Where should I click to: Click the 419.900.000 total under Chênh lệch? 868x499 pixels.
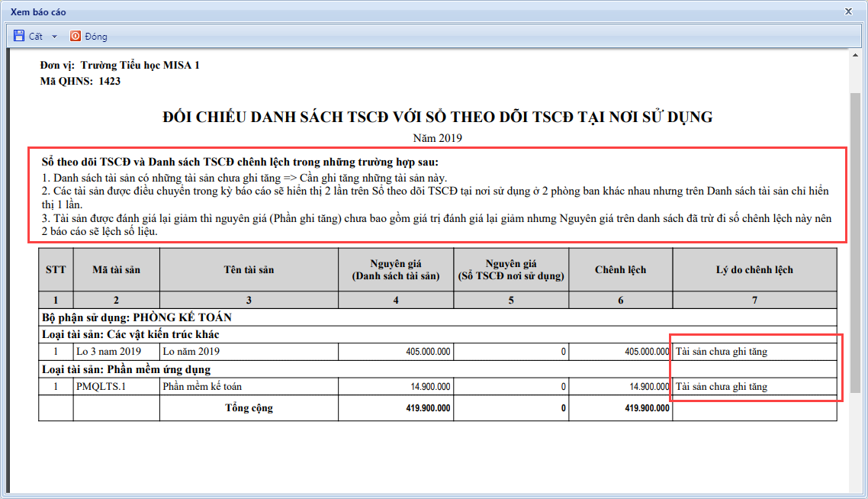point(647,408)
